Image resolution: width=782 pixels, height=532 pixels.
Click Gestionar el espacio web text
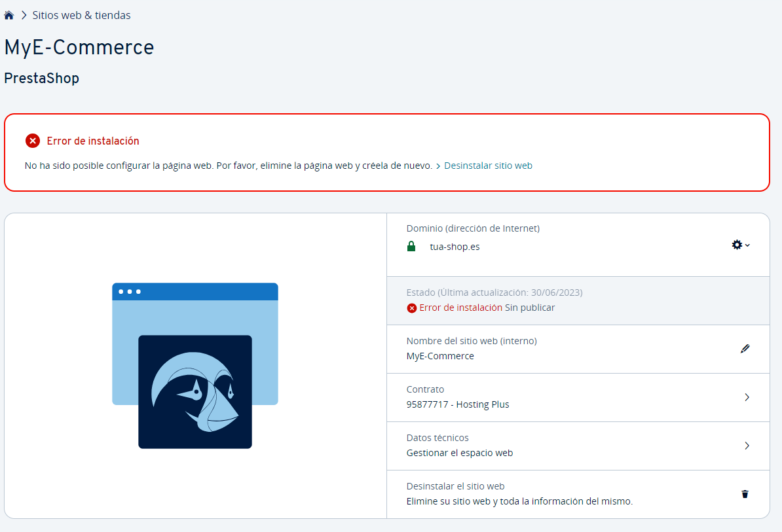pyautogui.click(x=460, y=453)
